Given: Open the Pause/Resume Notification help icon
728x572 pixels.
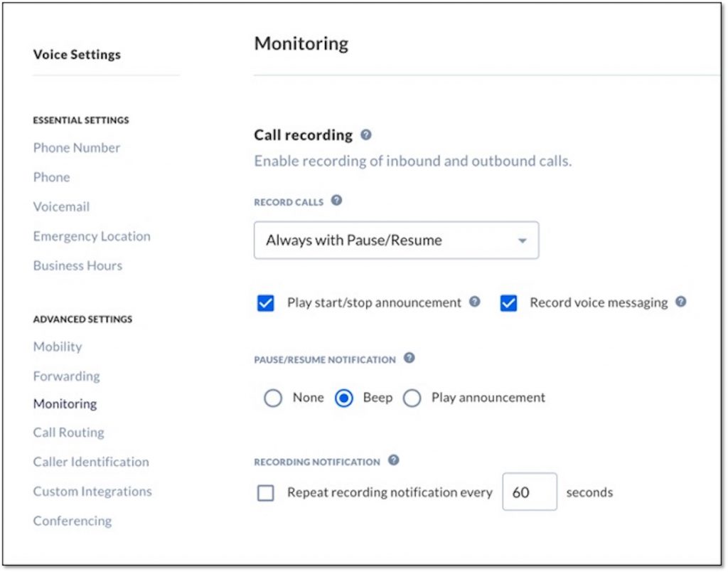Looking at the screenshot, I should click(409, 359).
